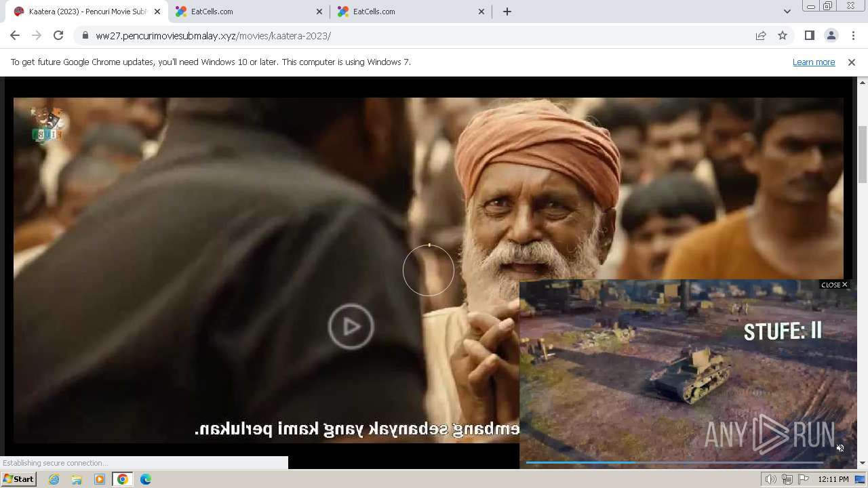Open Windows Explorer folder from taskbar
868x488 pixels.
pyautogui.click(x=77, y=479)
